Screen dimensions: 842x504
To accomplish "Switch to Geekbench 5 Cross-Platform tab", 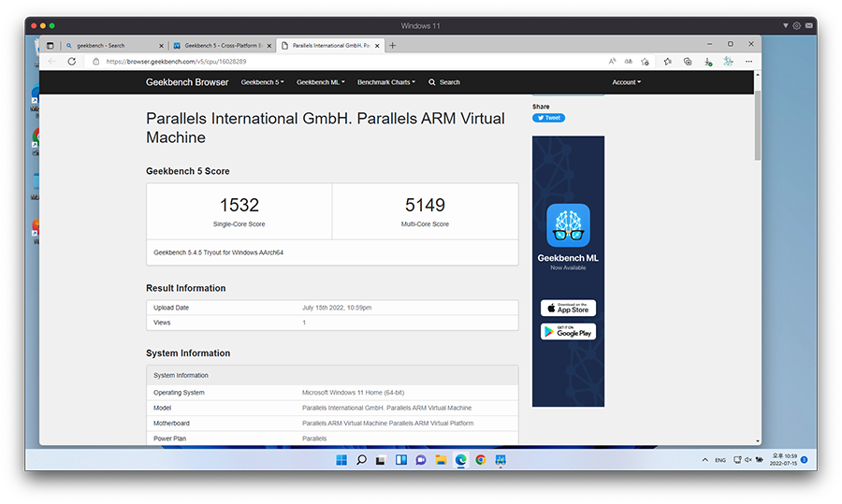I will 223,46.
